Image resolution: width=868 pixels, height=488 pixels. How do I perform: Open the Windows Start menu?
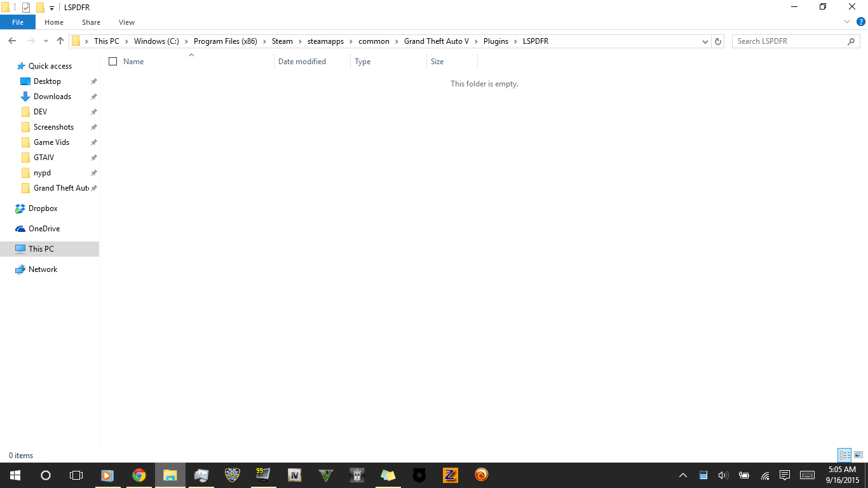(x=15, y=475)
